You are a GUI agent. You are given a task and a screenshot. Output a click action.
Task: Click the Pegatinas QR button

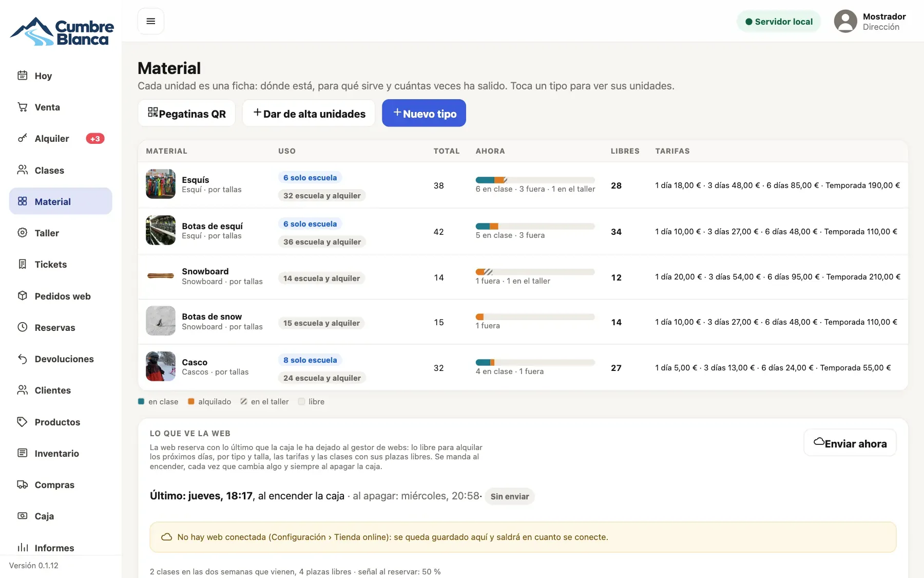(186, 113)
